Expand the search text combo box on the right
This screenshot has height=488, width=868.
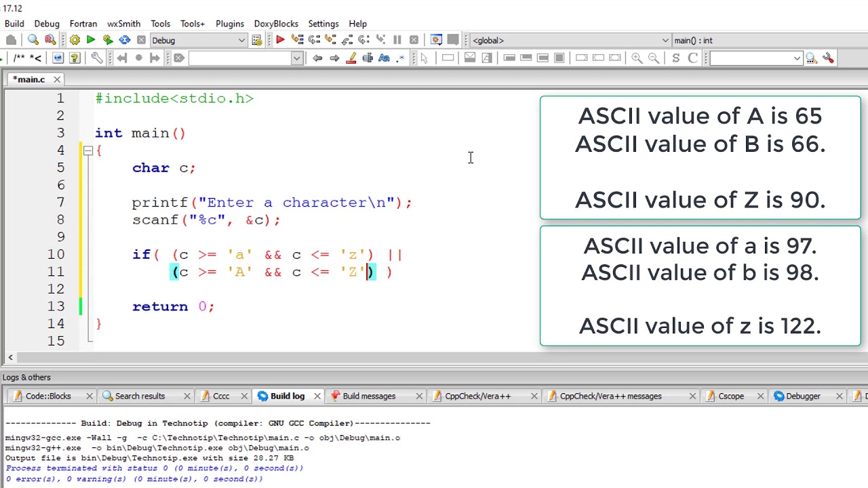pyautogui.click(x=797, y=58)
